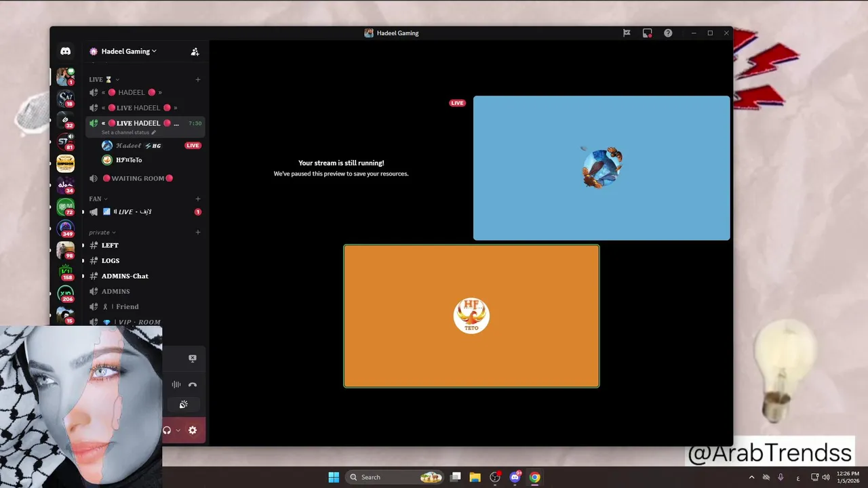Join the first HADEEL voice channel
868x488 pixels.
click(x=145, y=92)
